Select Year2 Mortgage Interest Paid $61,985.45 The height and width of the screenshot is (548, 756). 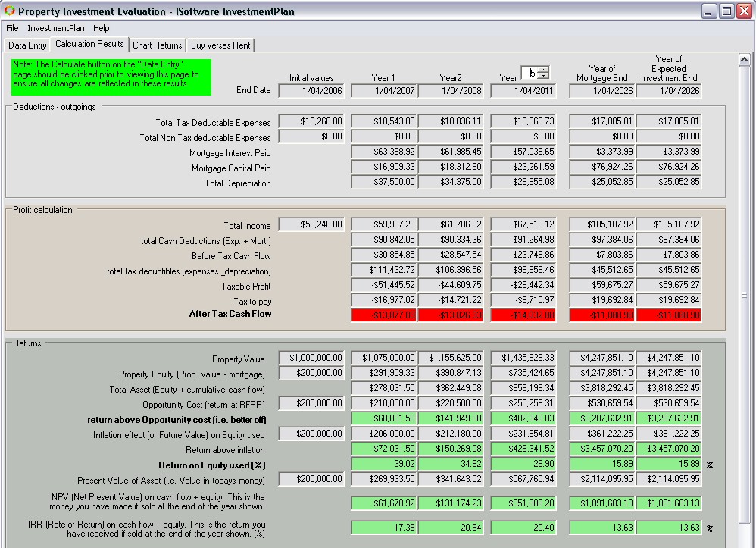(451, 152)
